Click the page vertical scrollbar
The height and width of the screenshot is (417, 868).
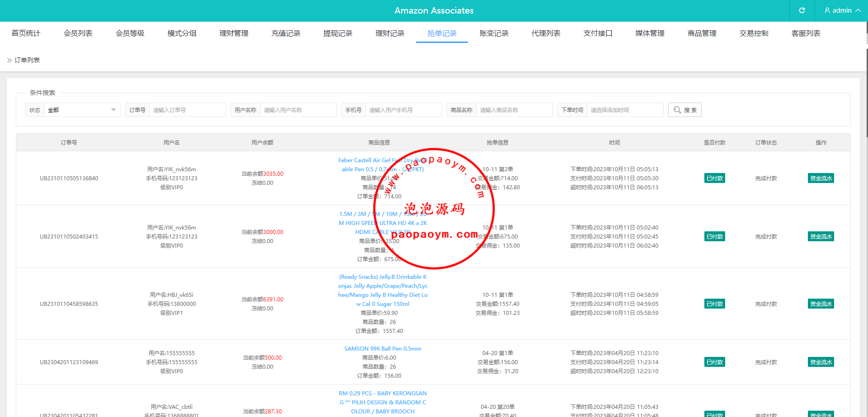[867, 90]
